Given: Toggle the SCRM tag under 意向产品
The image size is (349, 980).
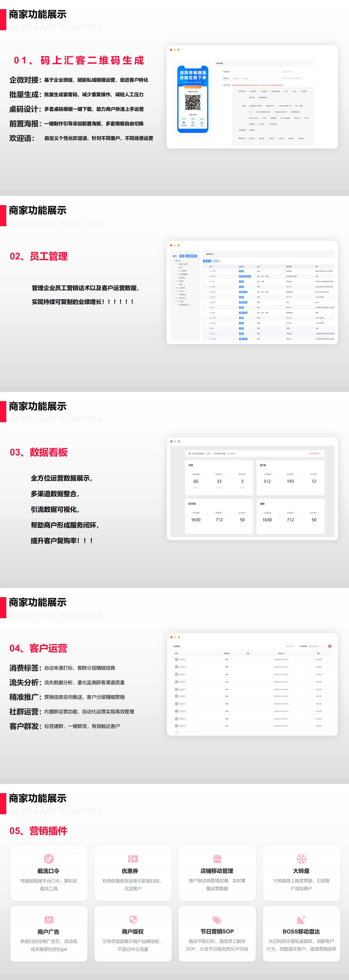Looking at the screenshot, I should pyautogui.click(x=287, y=91).
